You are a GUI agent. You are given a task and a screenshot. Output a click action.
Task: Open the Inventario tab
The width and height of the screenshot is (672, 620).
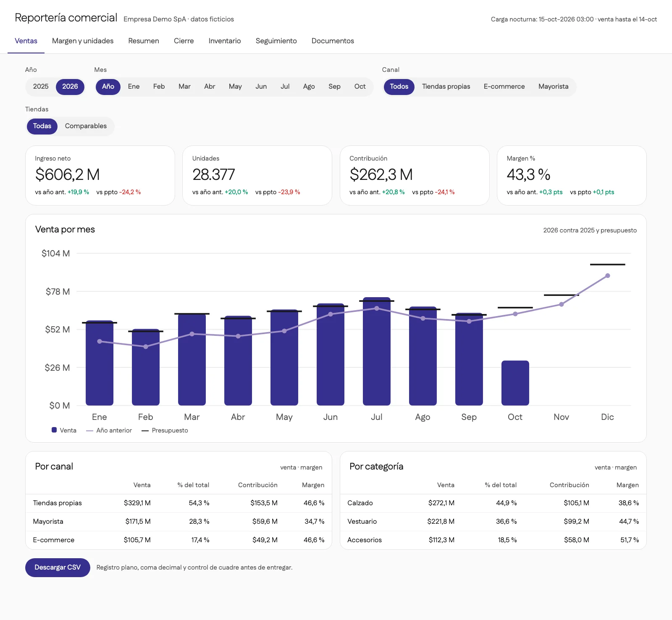[x=225, y=41]
